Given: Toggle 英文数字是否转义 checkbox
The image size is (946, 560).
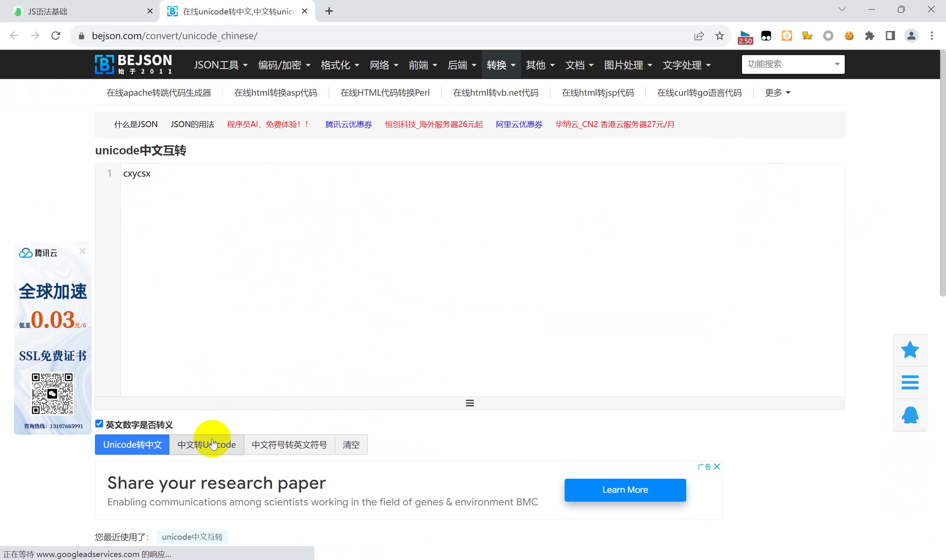Looking at the screenshot, I should 99,424.
